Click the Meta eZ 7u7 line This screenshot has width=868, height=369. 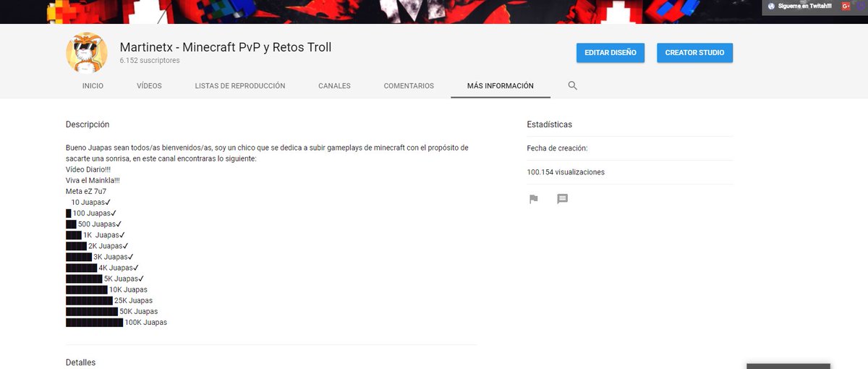86,191
